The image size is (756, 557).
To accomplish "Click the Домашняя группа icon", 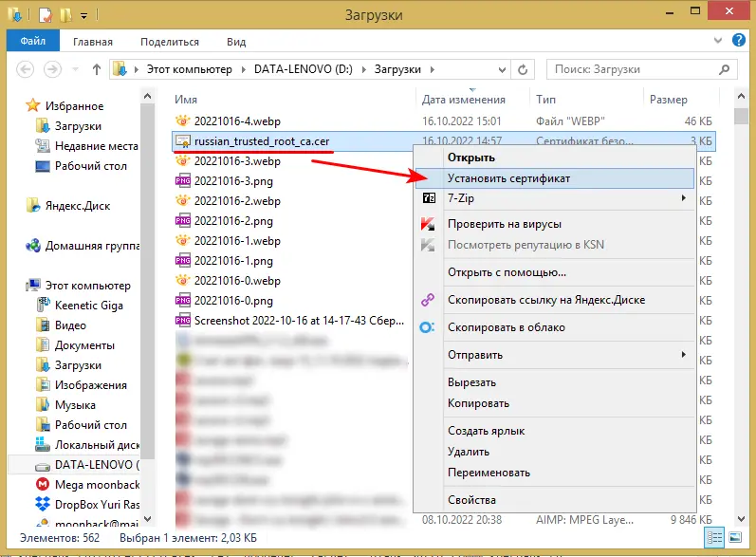I will tap(33, 246).
